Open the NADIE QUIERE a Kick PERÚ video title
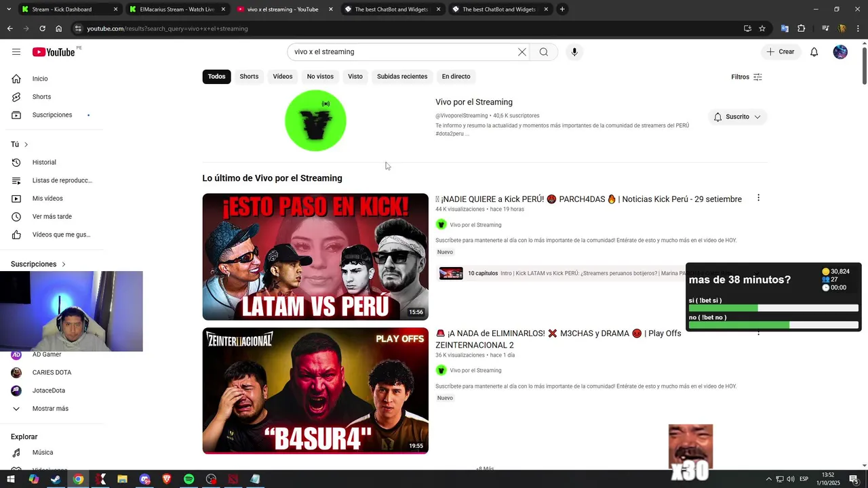Viewport: 868px width, 488px height. coord(590,199)
